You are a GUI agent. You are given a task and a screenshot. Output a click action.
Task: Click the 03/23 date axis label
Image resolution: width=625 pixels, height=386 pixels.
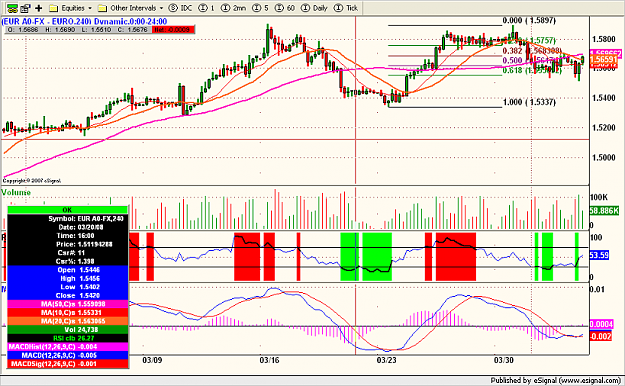[387, 360]
